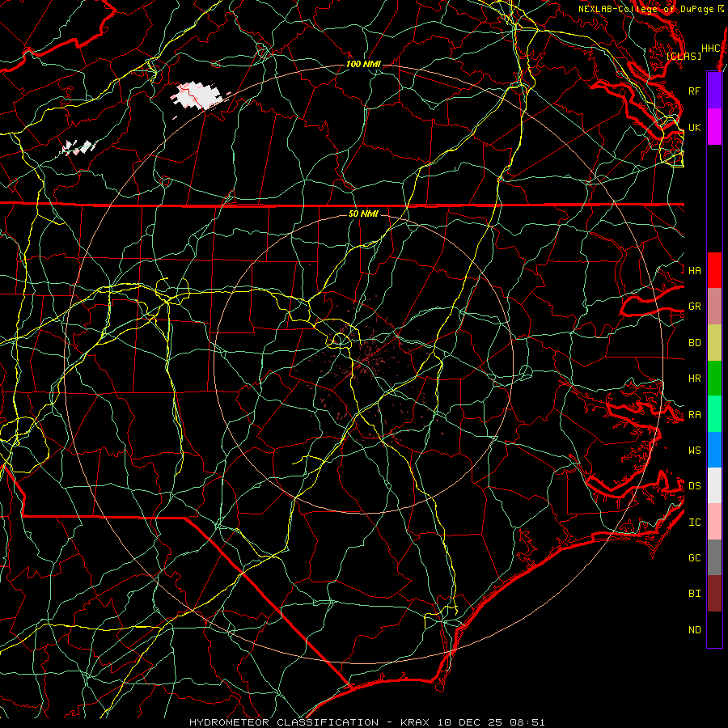
Task: Click the large white dry snow echo
Action: 197,95
